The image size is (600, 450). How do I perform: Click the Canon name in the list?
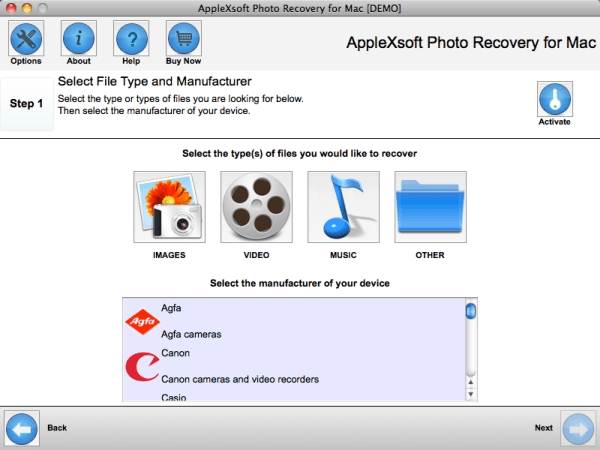tap(175, 353)
